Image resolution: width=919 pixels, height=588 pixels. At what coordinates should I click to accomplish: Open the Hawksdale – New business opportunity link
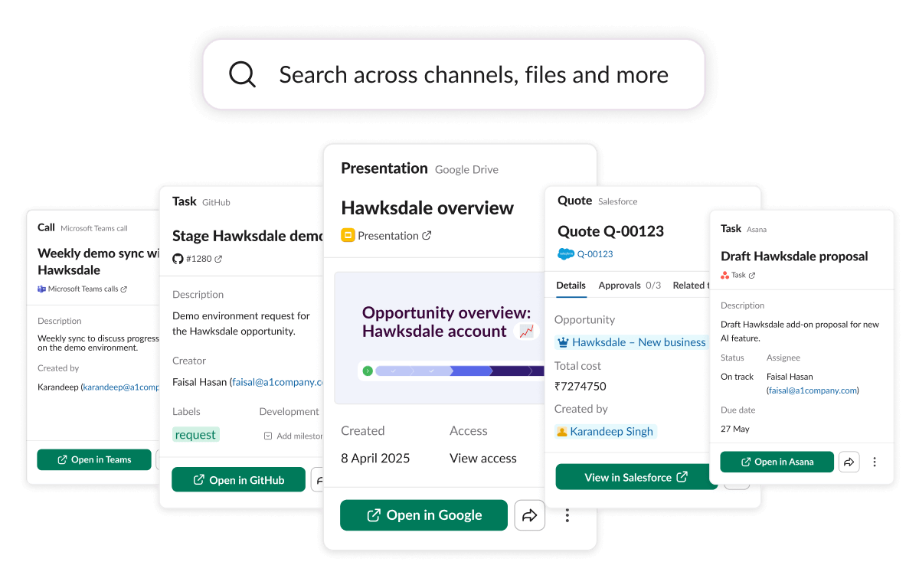(x=638, y=342)
